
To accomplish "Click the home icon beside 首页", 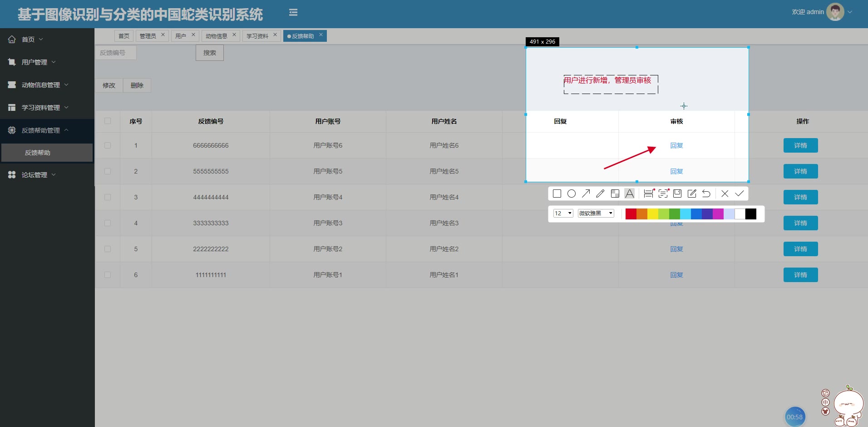I will pos(12,40).
